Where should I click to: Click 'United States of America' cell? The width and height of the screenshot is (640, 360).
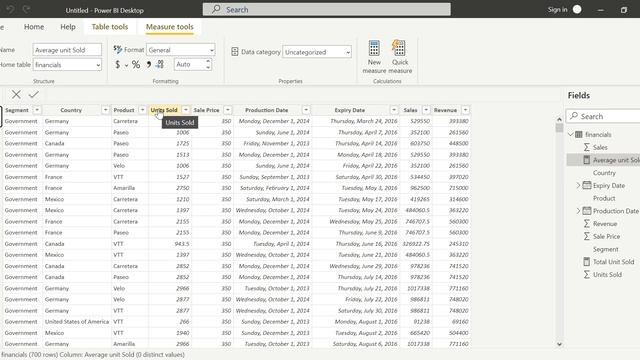(77, 322)
